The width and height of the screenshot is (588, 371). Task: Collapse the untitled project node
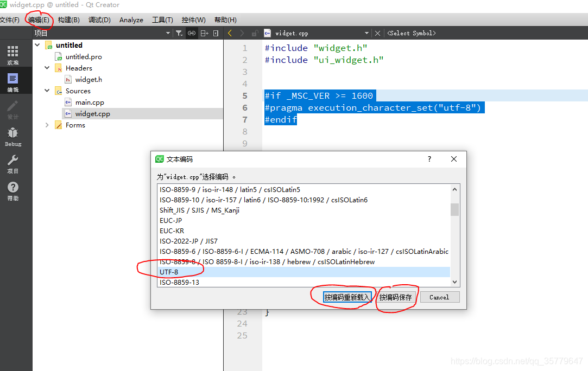(37, 45)
